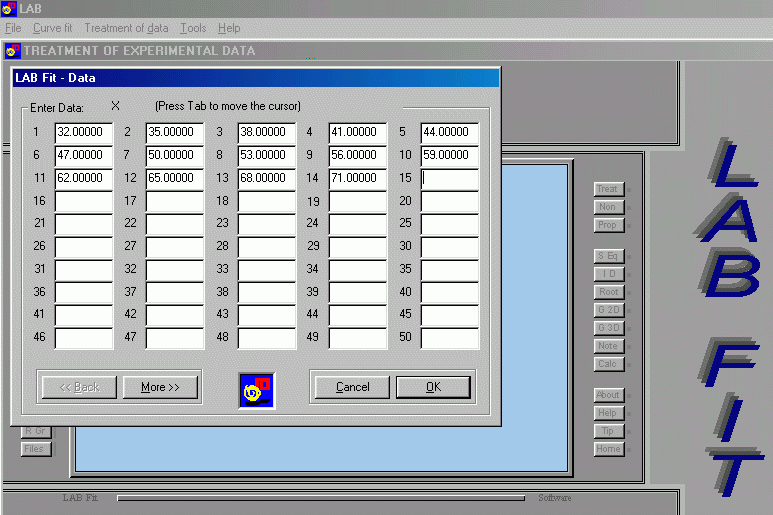Select data field 6 containing 47.00000

coord(84,155)
